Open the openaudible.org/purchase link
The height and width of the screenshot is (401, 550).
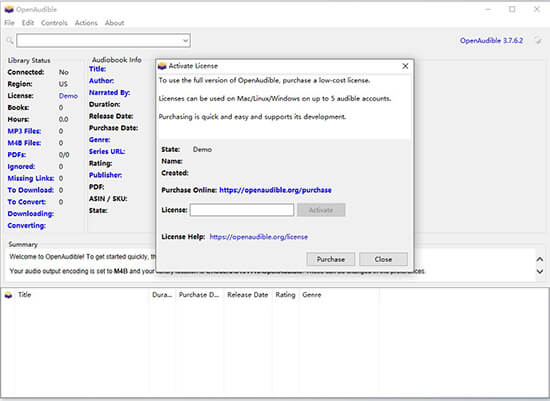point(275,190)
